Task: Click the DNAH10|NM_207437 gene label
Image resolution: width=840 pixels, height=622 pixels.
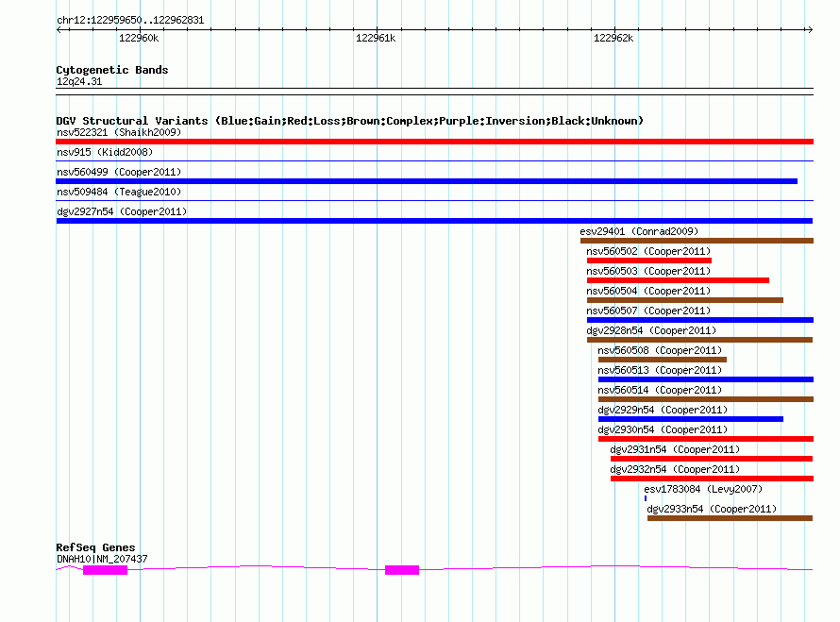Action: (x=102, y=559)
